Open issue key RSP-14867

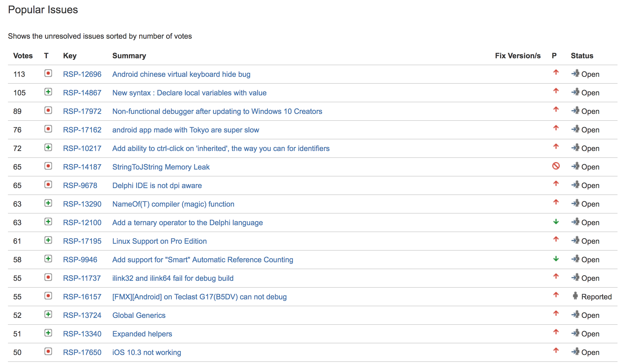[82, 93]
